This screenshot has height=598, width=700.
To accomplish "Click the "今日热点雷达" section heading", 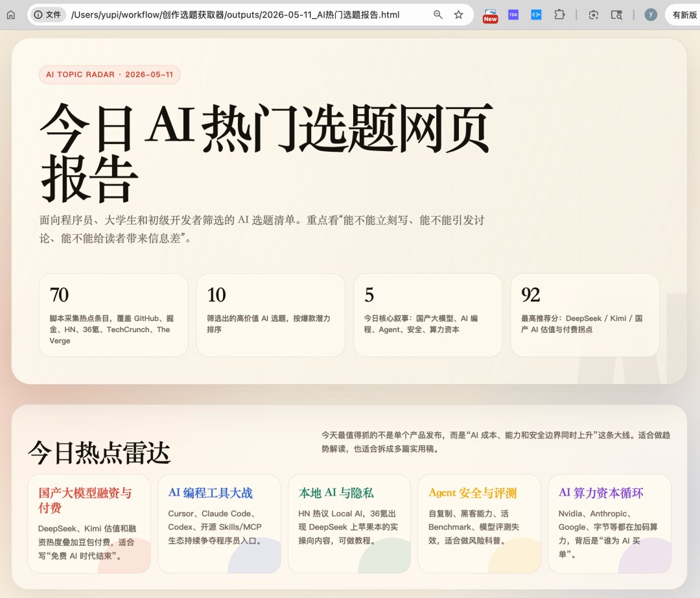I will coord(99,453).
